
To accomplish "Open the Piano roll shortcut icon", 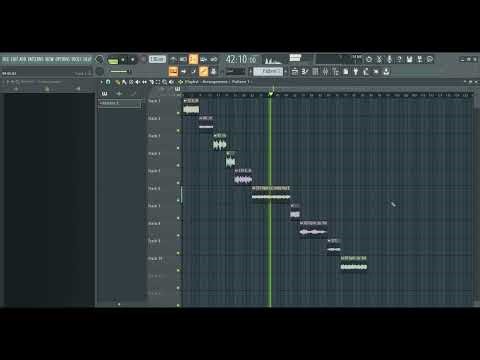I will pos(305,71).
